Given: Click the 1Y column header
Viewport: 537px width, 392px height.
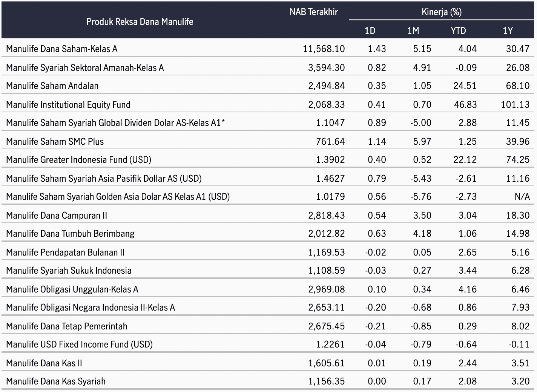Looking at the screenshot, I should tap(508, 31).
